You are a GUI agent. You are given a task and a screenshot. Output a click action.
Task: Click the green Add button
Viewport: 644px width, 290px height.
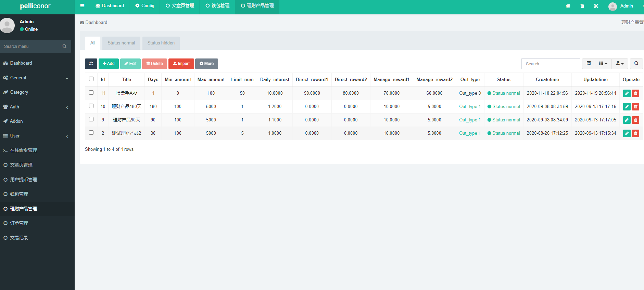109,64
